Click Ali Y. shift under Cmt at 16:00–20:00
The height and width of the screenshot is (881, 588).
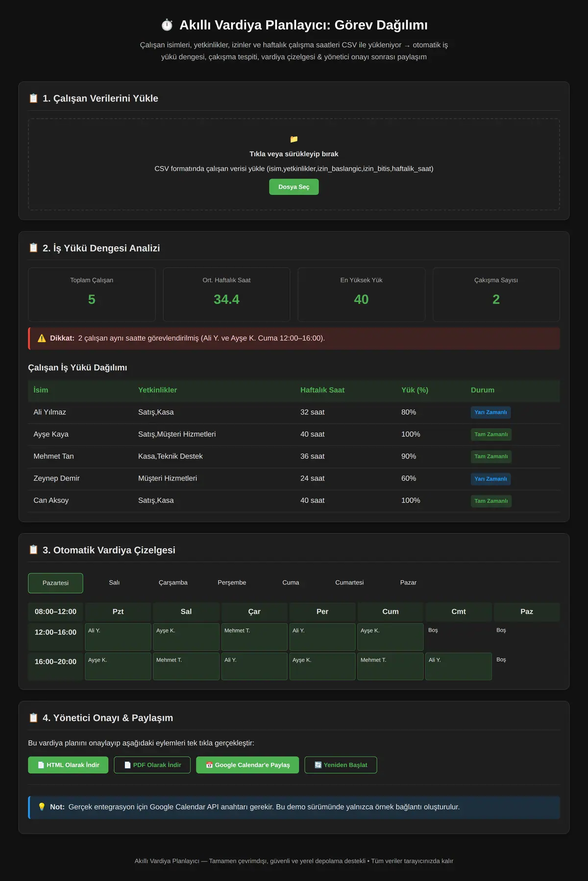[459, 666]
